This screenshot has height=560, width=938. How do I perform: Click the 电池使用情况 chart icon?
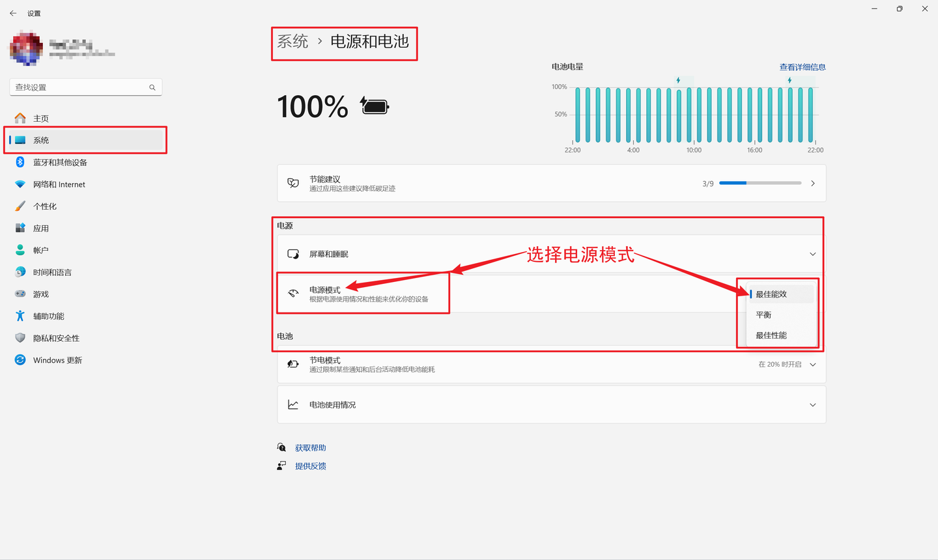pos(293,405)
